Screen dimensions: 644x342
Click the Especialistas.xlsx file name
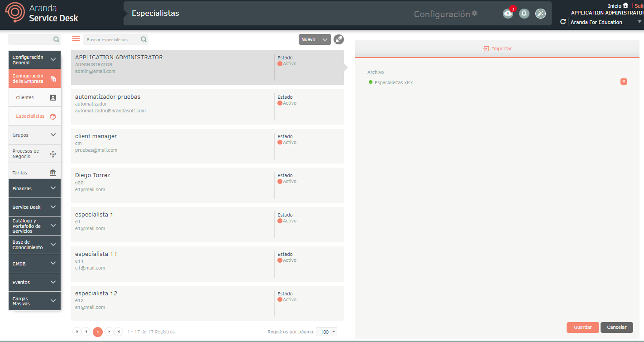point(394,82)
